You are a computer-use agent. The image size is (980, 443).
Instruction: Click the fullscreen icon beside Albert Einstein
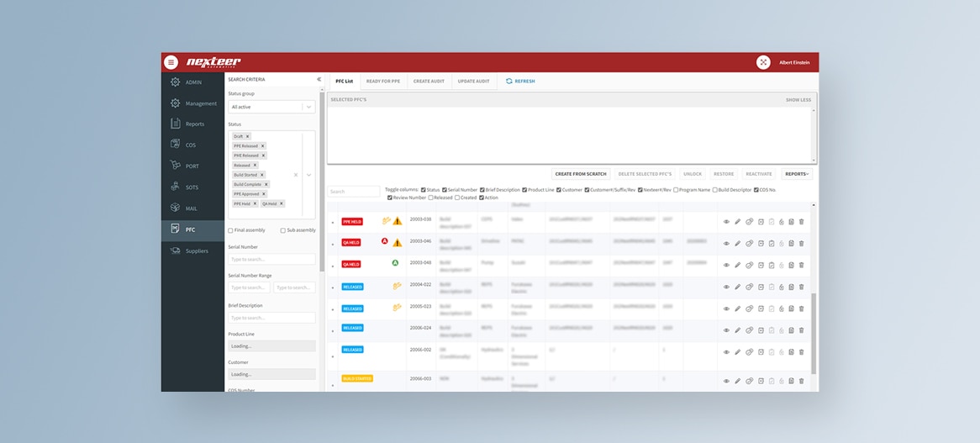point(763,62)
